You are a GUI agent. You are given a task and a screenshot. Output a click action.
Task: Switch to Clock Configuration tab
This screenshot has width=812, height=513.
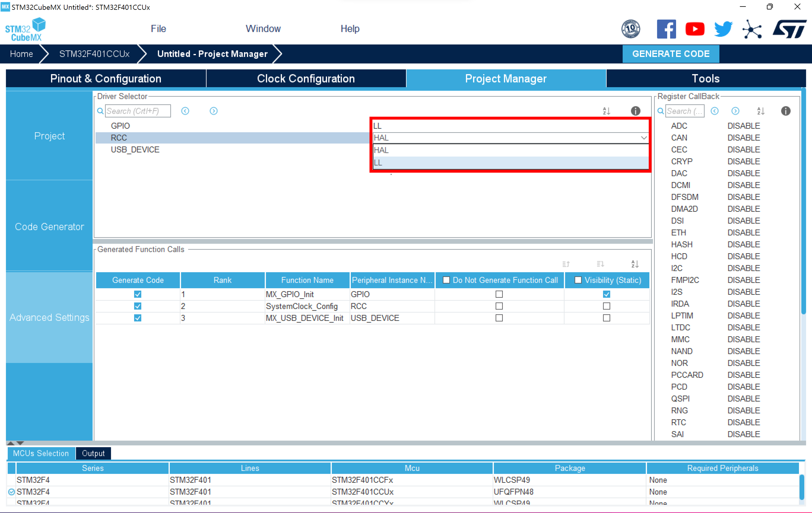pyautogui.click(x=306, y=79)
